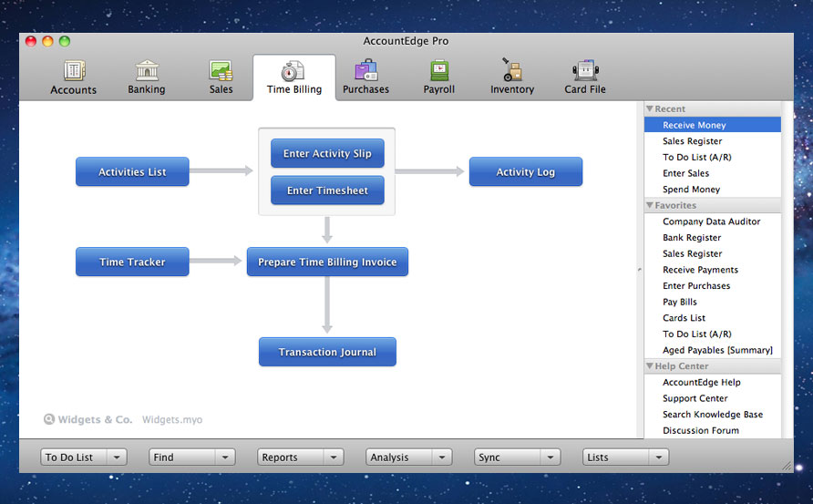Click the Widgets.myo file name
Viewport: 813px width, 504px height.
[x=172, y=419]
